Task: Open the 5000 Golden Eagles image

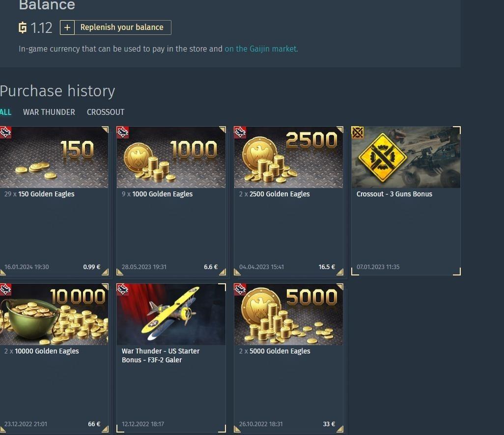Action: tap(289, 314)
